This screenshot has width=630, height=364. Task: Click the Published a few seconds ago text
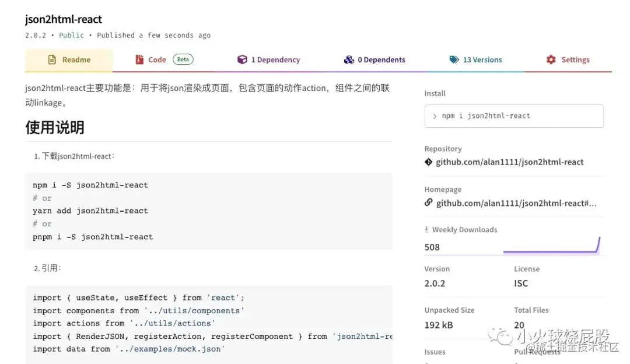pyautogui.click(x=153, y=36)
